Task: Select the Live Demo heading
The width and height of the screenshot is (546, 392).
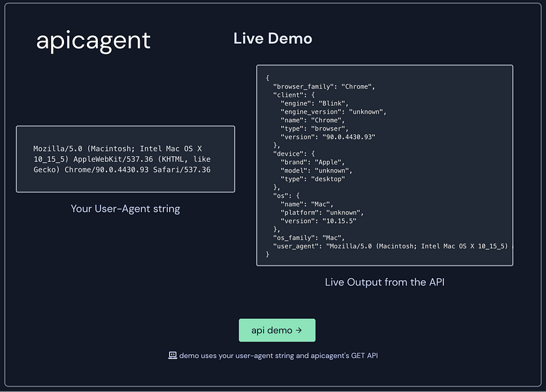Action: tap(272, 39)
